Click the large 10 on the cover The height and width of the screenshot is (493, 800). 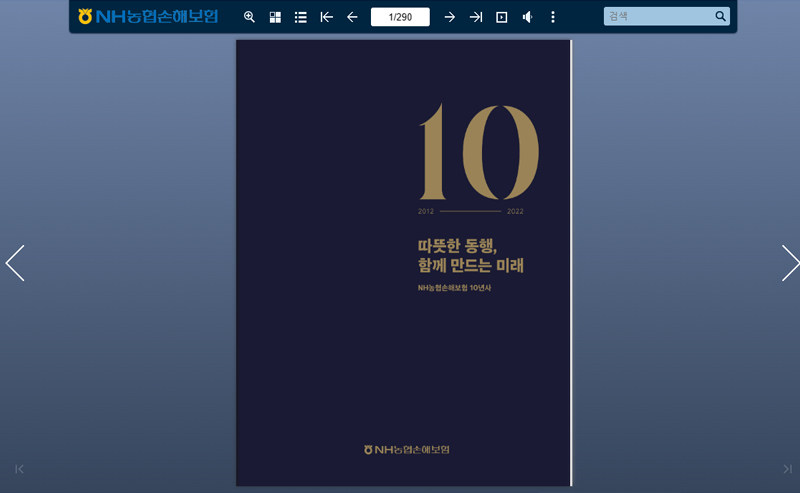pyautogui.click(x=479, y=152)
